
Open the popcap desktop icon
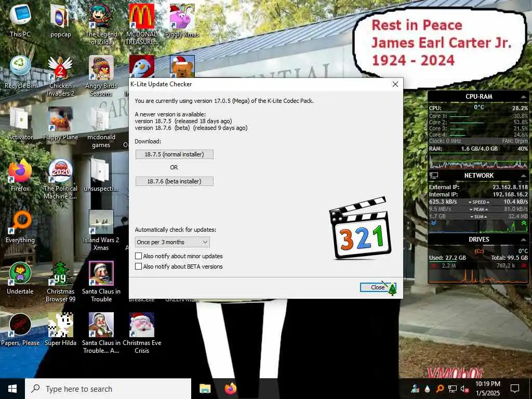tap(60, 20)
